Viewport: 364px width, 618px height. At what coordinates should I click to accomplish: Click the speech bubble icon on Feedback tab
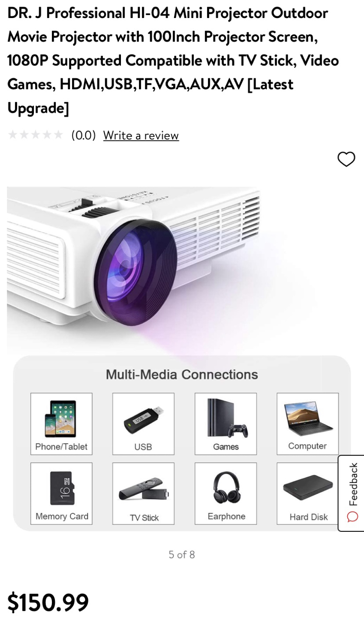coord(352,517)
